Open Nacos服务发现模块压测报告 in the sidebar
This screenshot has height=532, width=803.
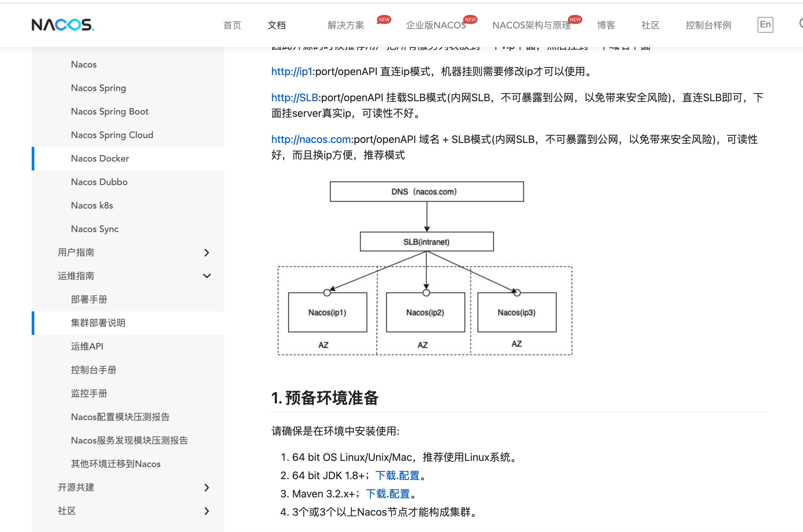pos(129,440)
